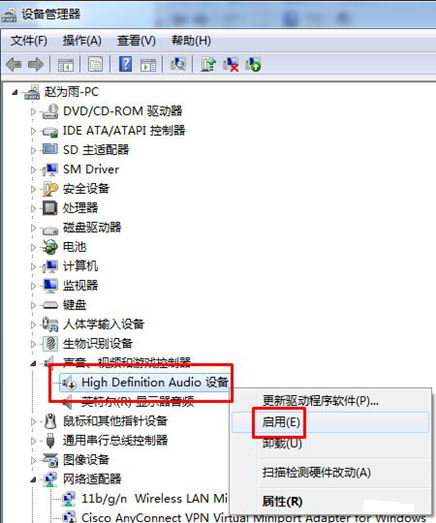The height and width of the screenshot is (523, 436).
Task: Click the Properties toolbar icon
Action: click(95, 64)
